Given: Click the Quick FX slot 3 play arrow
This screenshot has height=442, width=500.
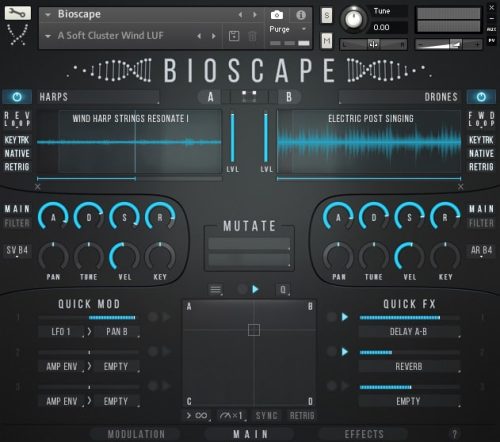Looking at the screenshot, I should [345, 386].
